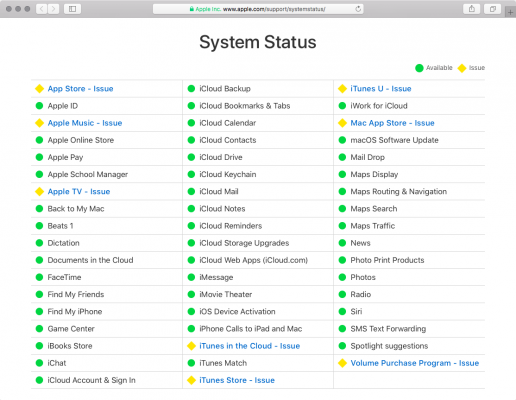Click the Safari back navigation arrow
This screenshot has width=516, height=400.
[x=42, y=9]
